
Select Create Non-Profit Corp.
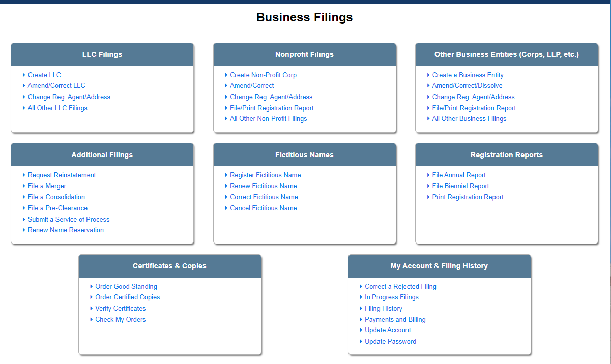[x=264, y=75]
